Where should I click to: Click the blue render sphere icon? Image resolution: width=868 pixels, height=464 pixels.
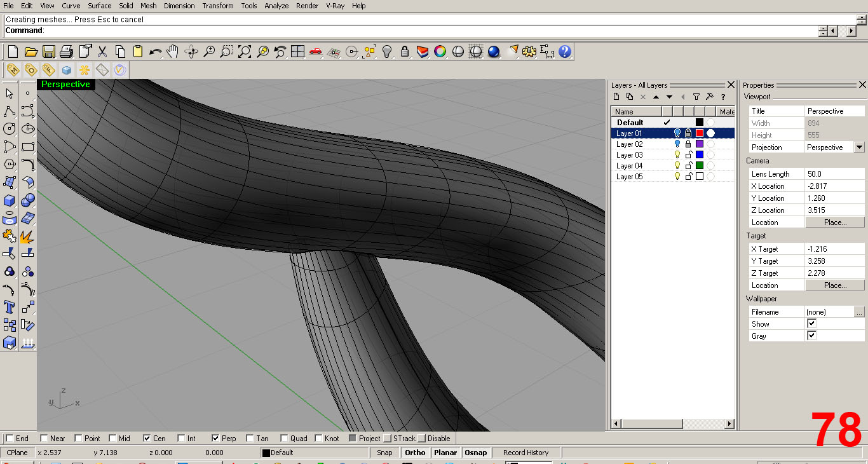click(x=494, y=51)
